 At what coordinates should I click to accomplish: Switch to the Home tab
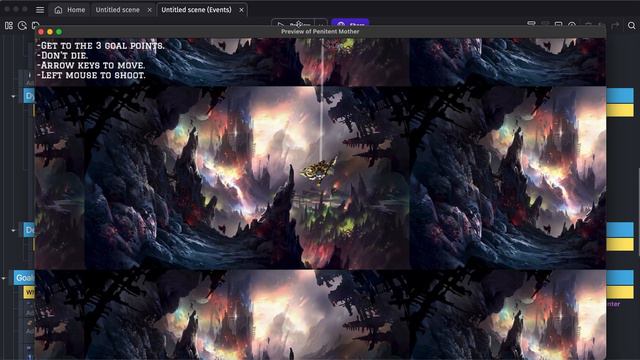pos(70,10)
